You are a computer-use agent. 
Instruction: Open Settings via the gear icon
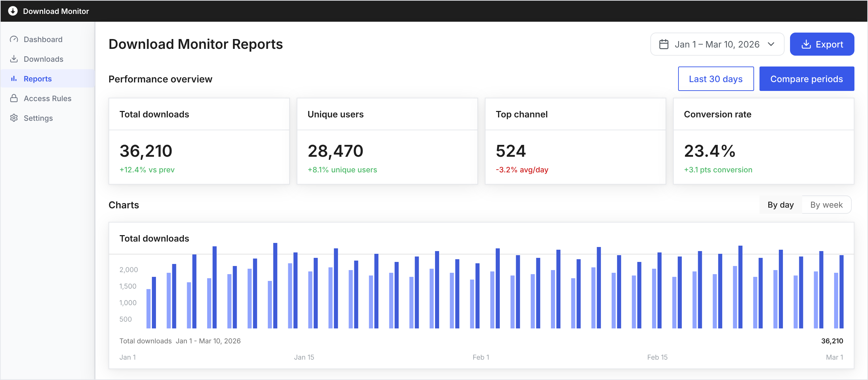coord(14,118)
